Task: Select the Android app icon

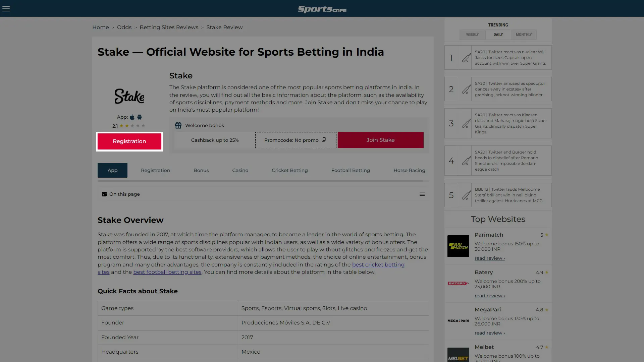Action: [140, 117]
